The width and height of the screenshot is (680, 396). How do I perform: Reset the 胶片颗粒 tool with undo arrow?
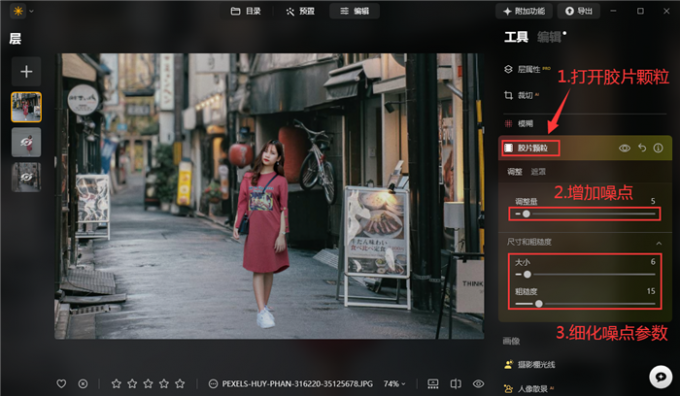pos(642,148)
